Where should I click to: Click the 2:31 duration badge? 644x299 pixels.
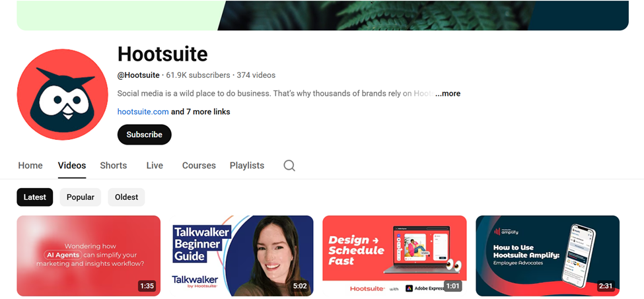click(606, 286)
